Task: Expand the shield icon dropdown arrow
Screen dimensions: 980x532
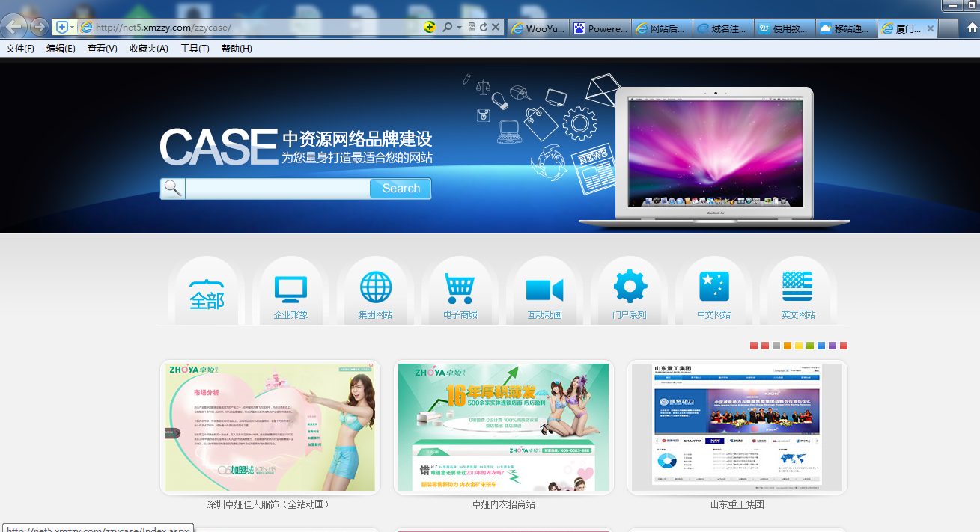Action: point(72,28)
